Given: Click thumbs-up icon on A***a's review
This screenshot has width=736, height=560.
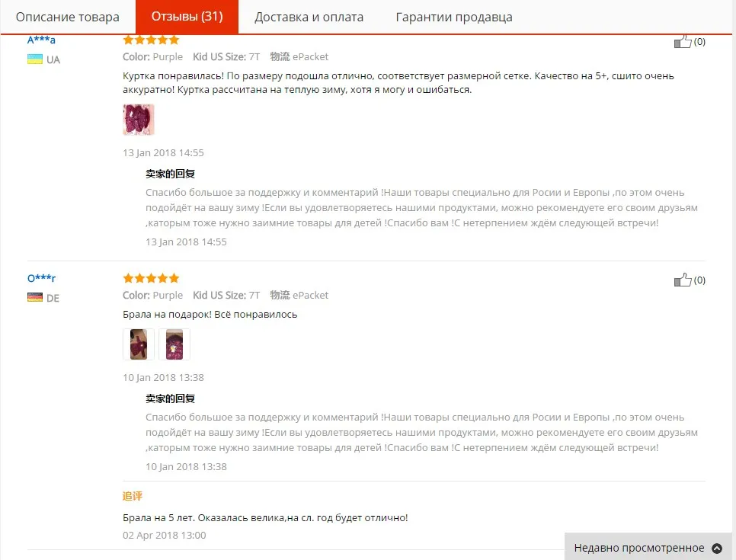Looking at the screenshot, I should point(683,42).
